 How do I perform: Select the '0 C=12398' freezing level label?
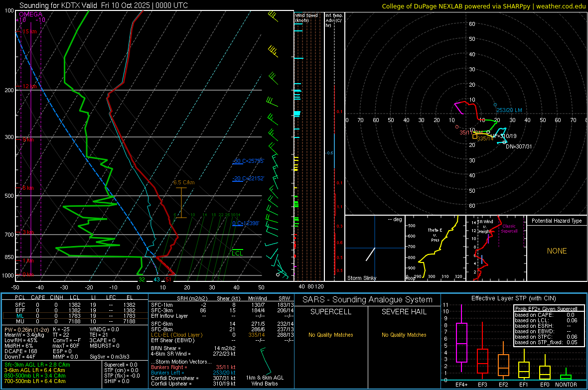point(246,223)
